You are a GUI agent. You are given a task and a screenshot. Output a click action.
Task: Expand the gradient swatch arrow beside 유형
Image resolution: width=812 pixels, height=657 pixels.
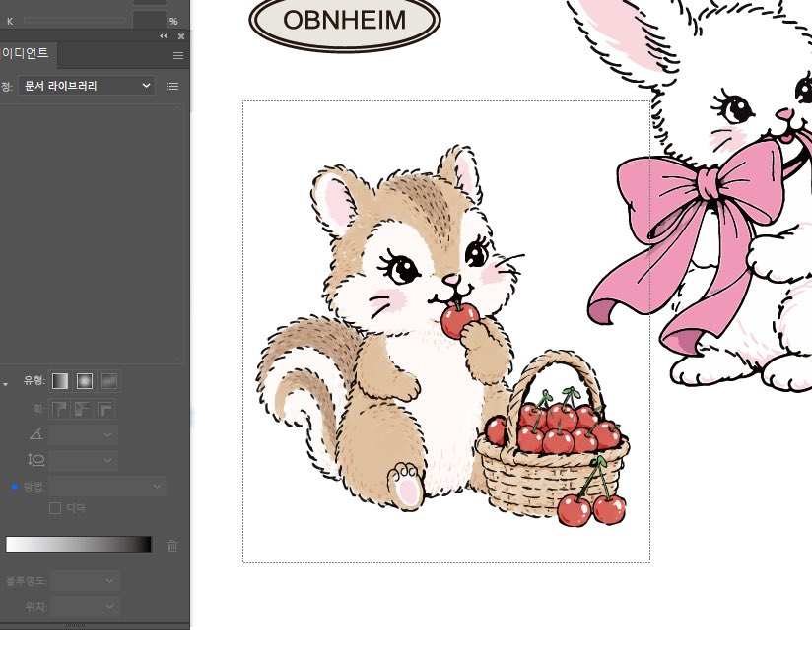coord(5,385)
